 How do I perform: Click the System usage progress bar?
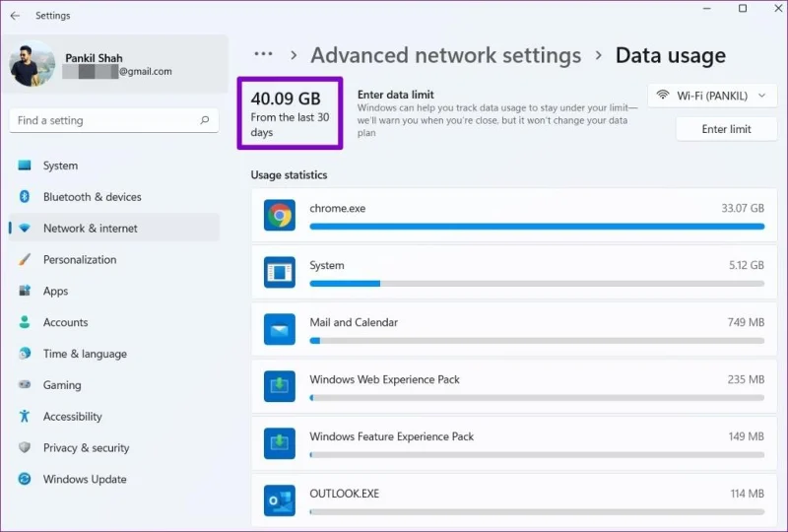(x=537, y=284)
